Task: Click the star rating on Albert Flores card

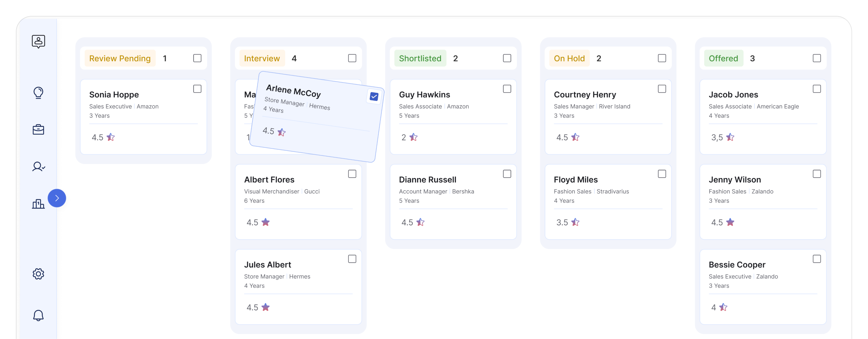Action: pyautogui.click(x=266, y=222)
